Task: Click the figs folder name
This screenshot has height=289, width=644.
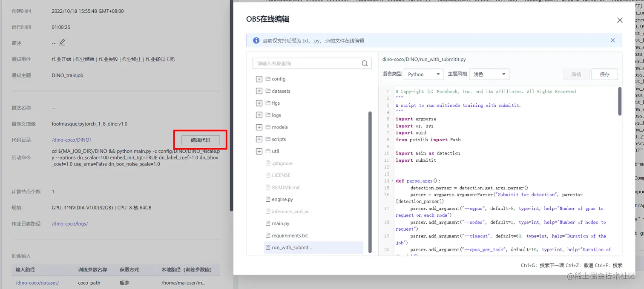Action: tap(276, 103)
